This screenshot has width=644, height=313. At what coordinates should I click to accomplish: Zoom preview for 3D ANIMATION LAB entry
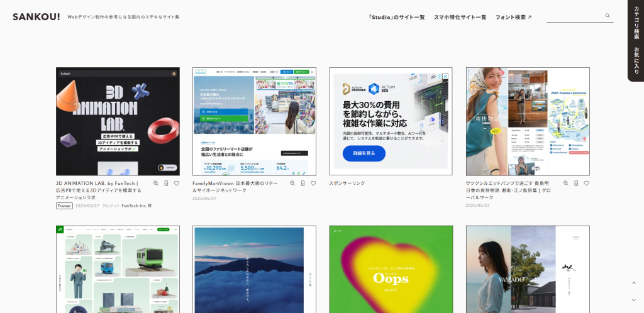[x=155, y=184]
